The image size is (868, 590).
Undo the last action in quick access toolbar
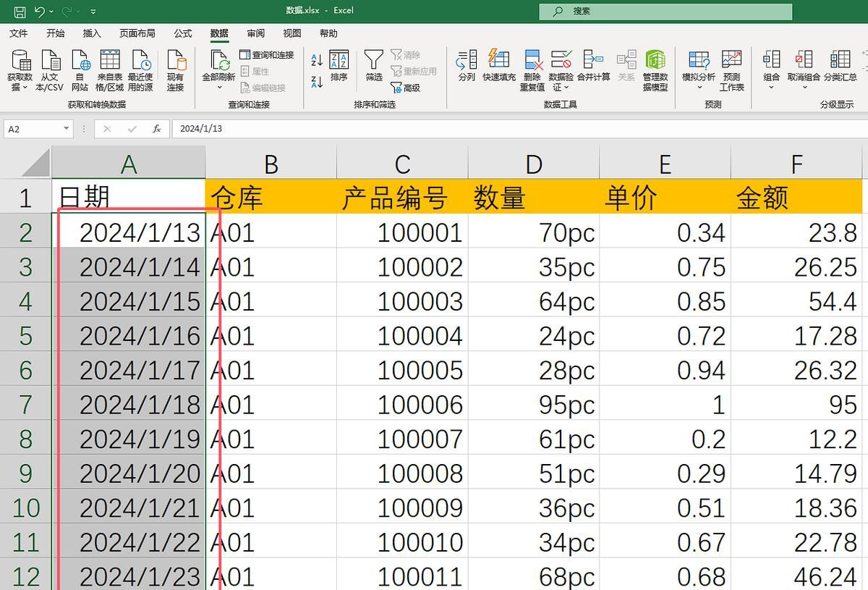click(x=39, y=12)
